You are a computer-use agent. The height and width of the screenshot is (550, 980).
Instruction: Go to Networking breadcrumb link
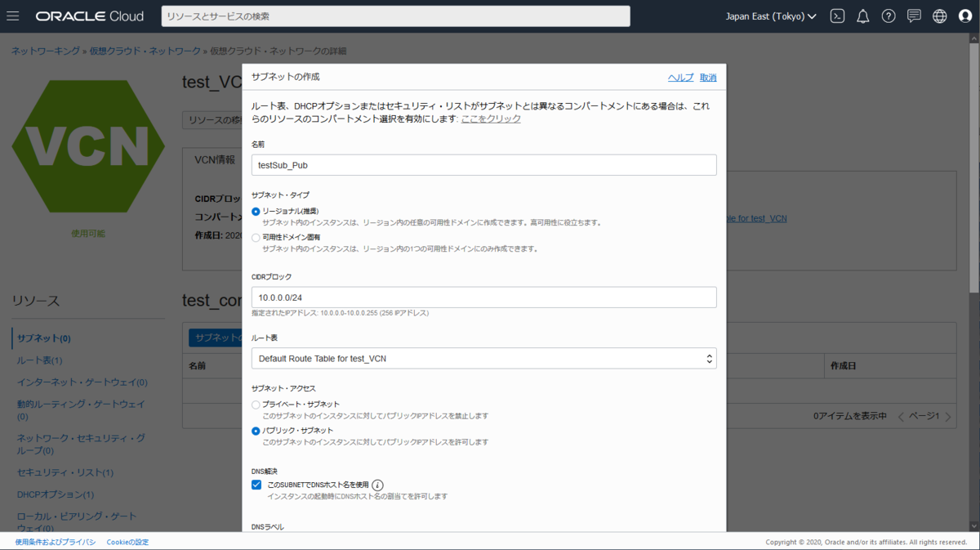tap(46, 51)
